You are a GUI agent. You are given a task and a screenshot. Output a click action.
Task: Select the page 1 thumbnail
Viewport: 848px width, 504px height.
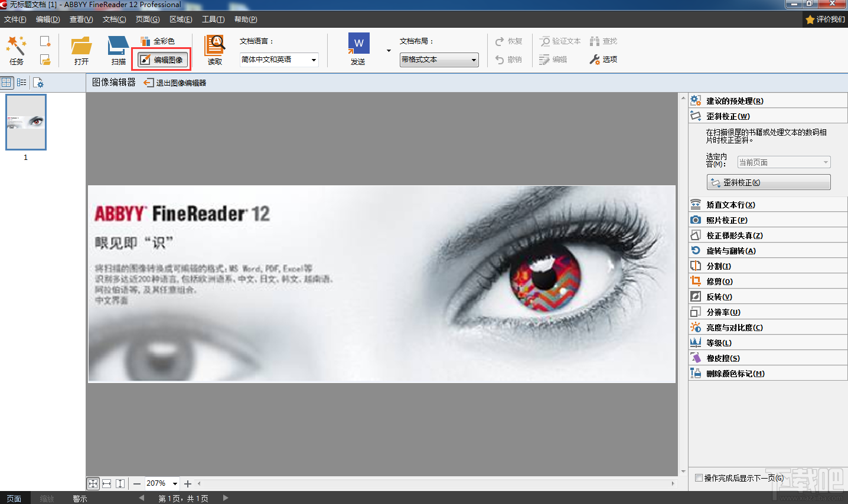pos(25,122)
